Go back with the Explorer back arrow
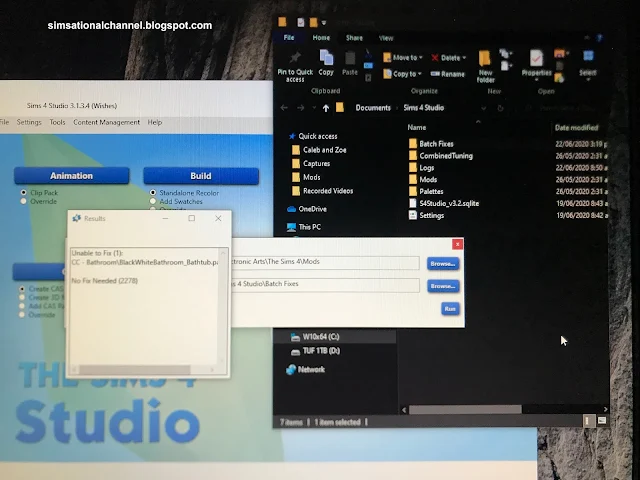 (284, 108)
